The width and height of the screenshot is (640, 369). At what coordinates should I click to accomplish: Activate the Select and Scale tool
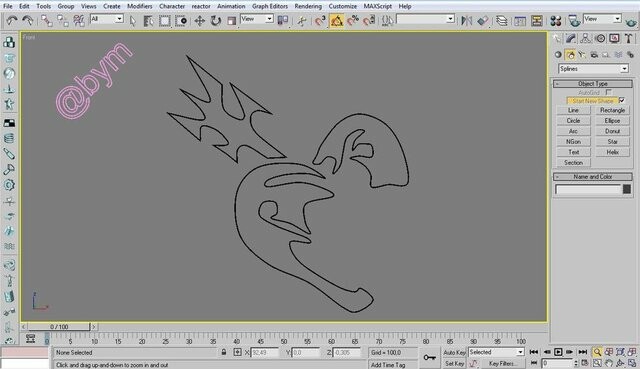tap(232, 20)
